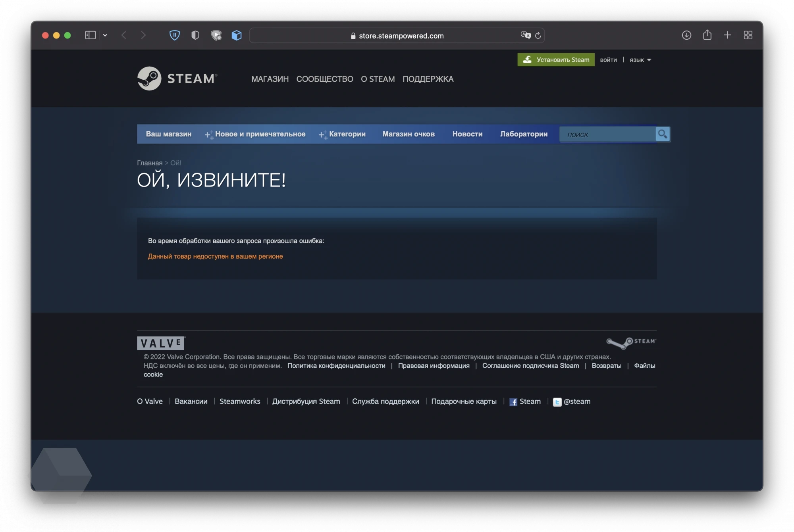Click the Share icon in Safari toolbar
Image resolution: width=794 pixels, height=532 pixels.
click(707, 35)
